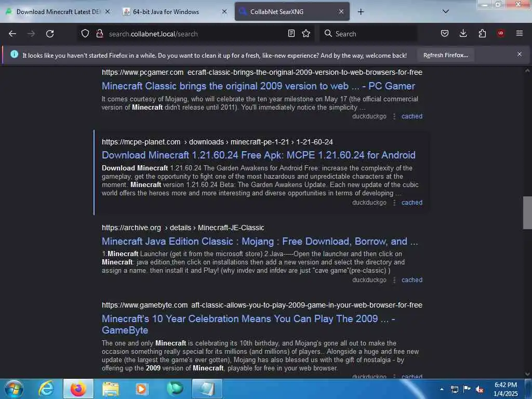Open cached link for PC Gamer result
Viewport: 532px width, 399px height.
point(412,116)
